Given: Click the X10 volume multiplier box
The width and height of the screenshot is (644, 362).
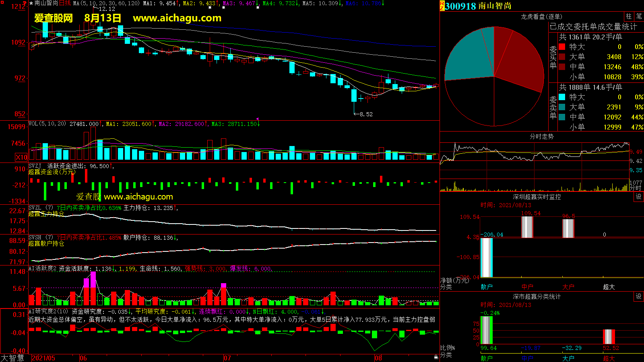Looking at the screenshot, I should 21,157.
